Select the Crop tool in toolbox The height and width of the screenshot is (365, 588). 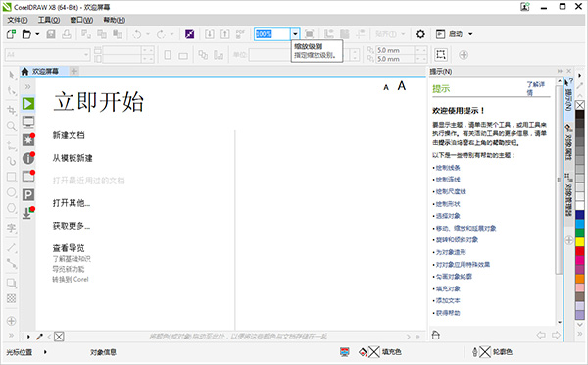pyautogui.click(x=12, y=110)
